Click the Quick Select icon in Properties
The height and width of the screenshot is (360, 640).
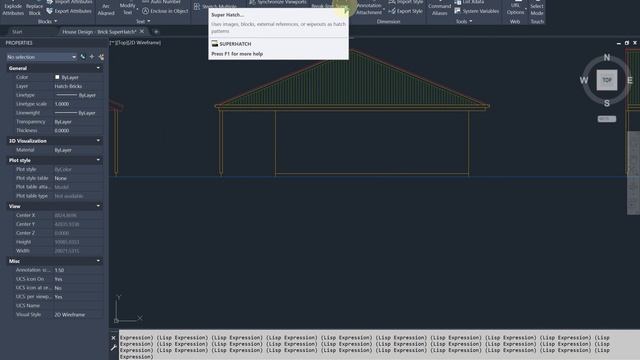[101, 57]
